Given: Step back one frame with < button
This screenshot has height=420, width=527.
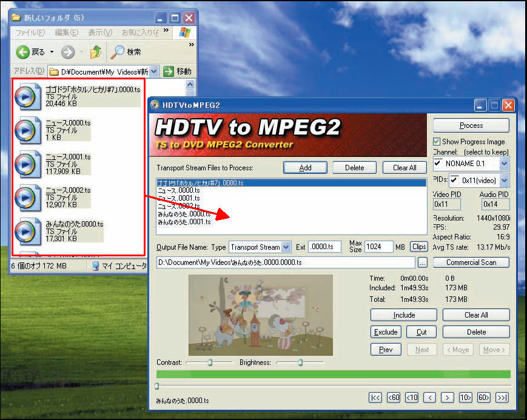Looking at the screenshot, I should pos(429,398).
